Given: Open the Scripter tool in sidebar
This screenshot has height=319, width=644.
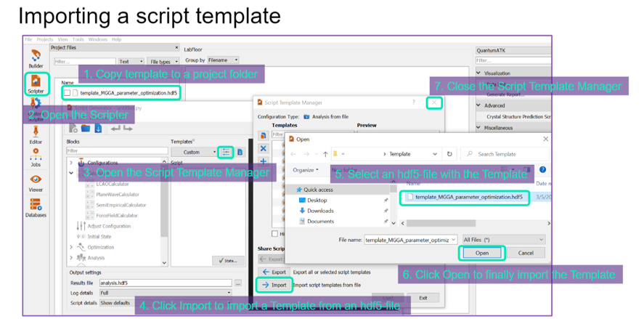Looking at the screenshot, I should (36, 84).
